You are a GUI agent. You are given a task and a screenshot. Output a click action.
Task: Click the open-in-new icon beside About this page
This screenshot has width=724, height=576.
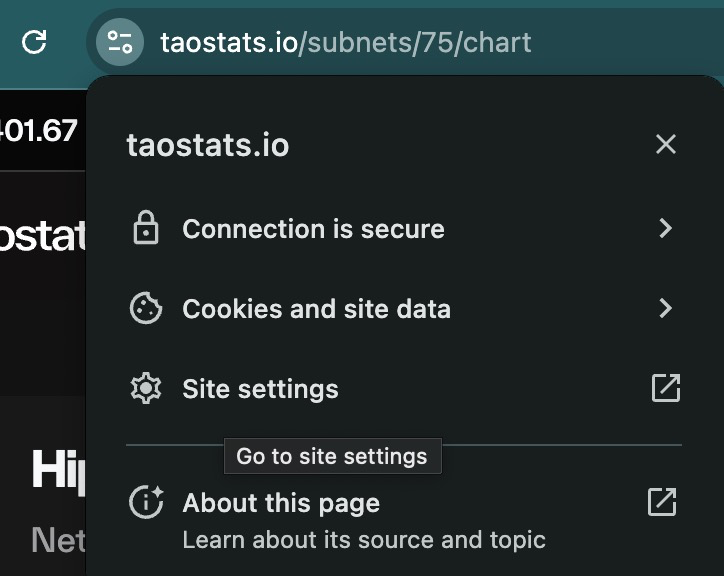[x=662, y=502]
